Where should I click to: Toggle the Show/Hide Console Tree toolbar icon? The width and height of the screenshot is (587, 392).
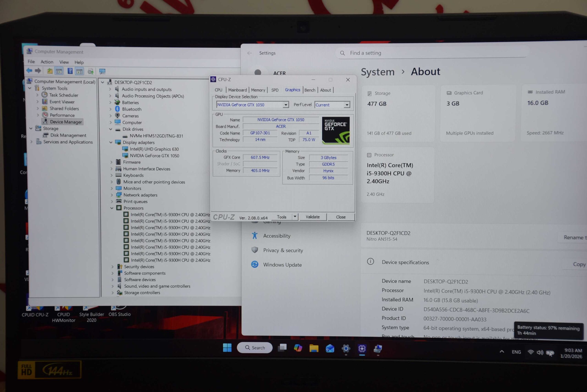click(x=59, y=71)
